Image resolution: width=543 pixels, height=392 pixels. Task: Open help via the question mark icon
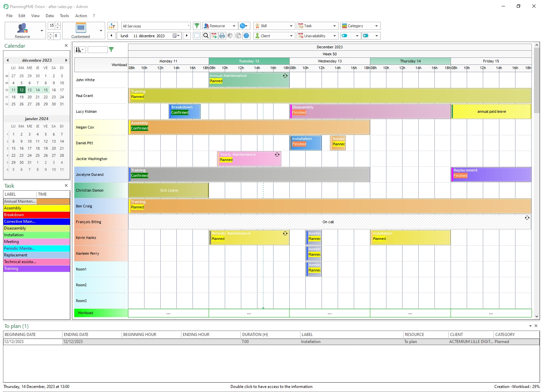click(246, 36)
